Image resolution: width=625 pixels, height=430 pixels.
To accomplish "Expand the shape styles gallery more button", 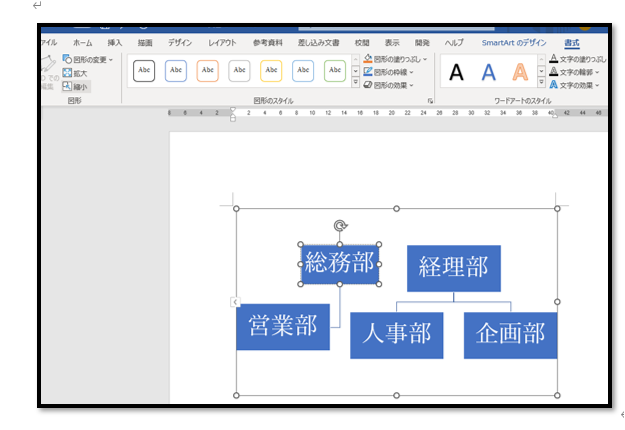I will [355, 86].
